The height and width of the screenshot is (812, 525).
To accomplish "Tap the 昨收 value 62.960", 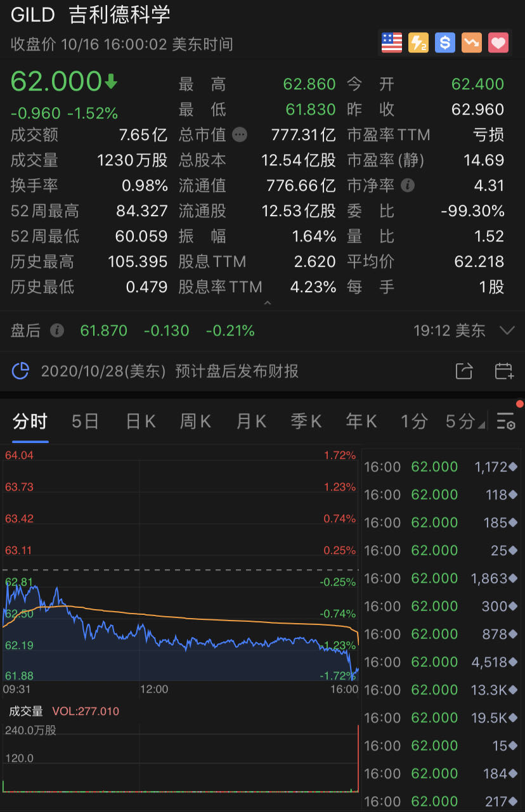I will 478,110.
